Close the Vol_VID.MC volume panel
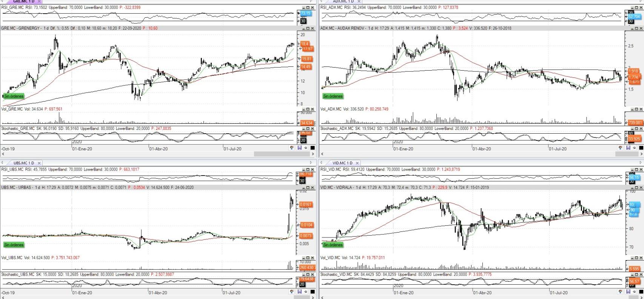The height and width of the screenshot is (299, 644). pyautogui.click(x=641, y=258)
